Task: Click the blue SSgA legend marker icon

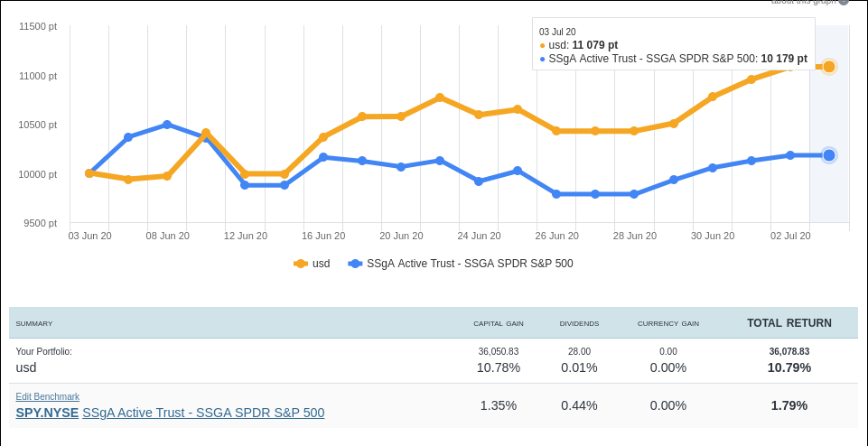Action: point(355,264)
